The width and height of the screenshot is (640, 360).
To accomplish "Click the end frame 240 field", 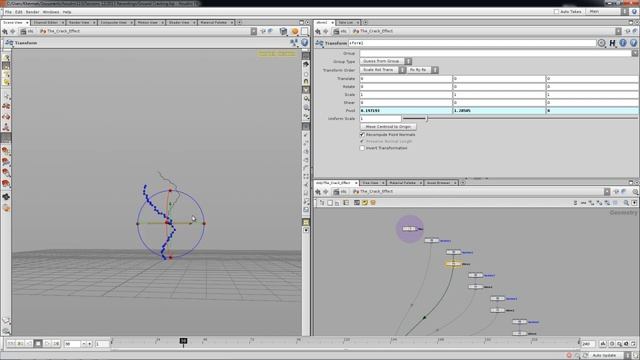I will point(588,344).
